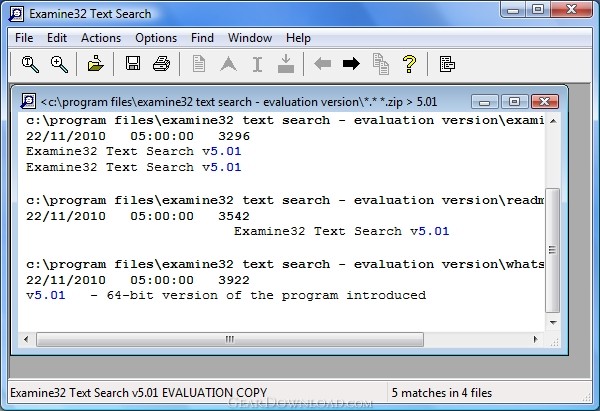Click the main window resize grip
Screen dimensions: 600x411
point(586,398)
